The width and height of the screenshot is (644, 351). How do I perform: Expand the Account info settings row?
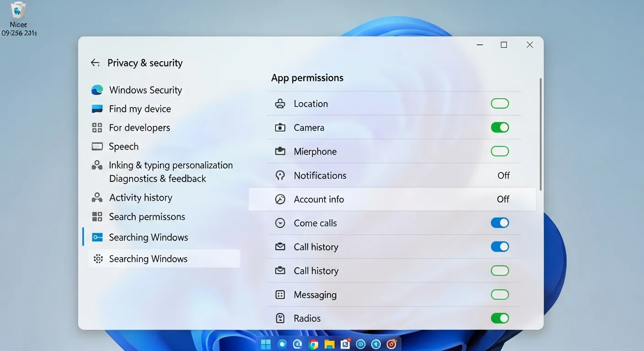point(393,199)
